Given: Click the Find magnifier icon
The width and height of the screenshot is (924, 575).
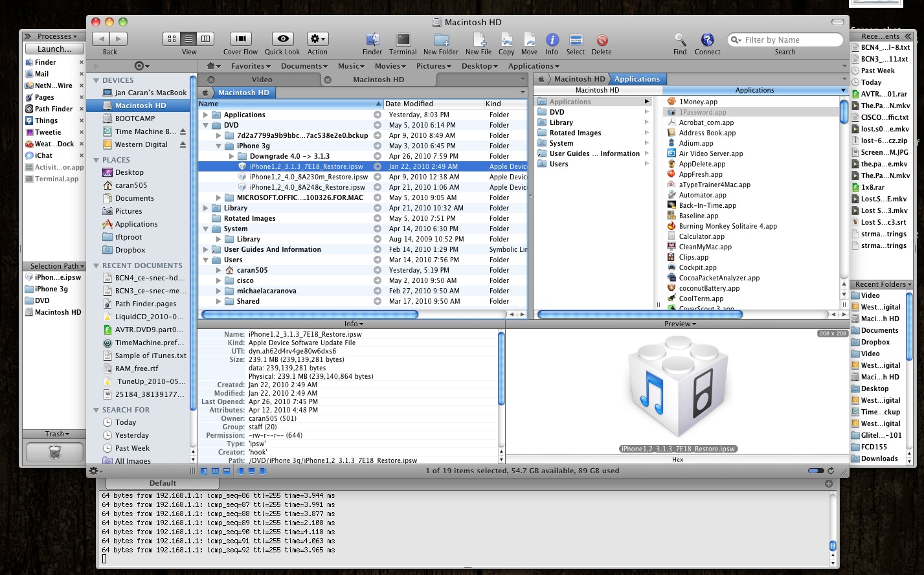Looking at the screenshot, I should point(680,39).
